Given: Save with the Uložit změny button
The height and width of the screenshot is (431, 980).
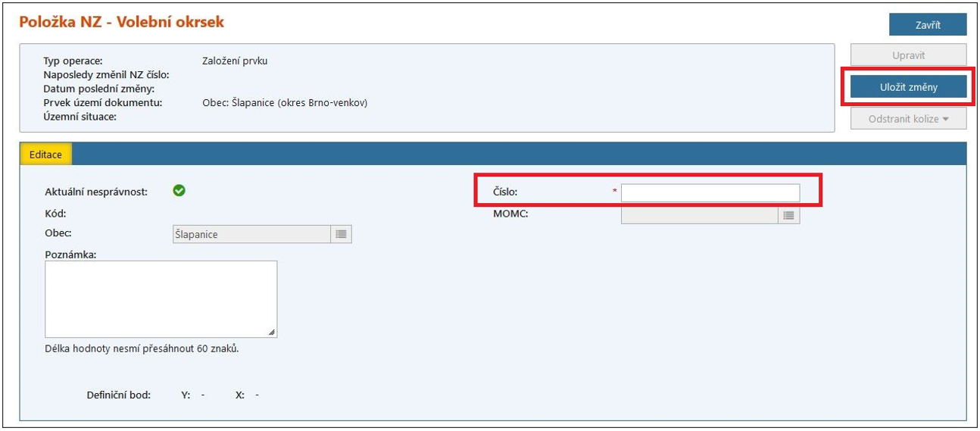Looking at the screenshot, I should point(908,87).
